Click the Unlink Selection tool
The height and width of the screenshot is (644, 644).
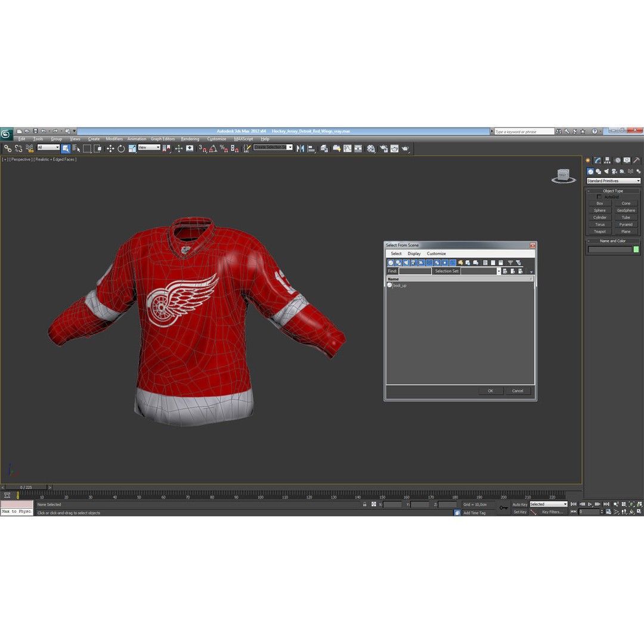(18, 148)
